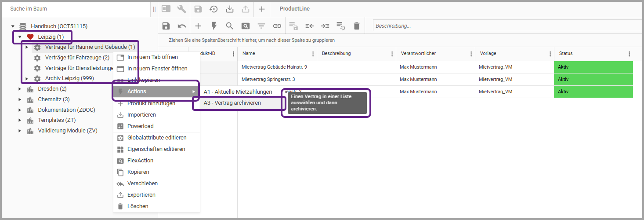This screenshot has height=220, width=644.
Task: Open the filter icon in the grid toolbar
Action: click(x=261, y=26)
